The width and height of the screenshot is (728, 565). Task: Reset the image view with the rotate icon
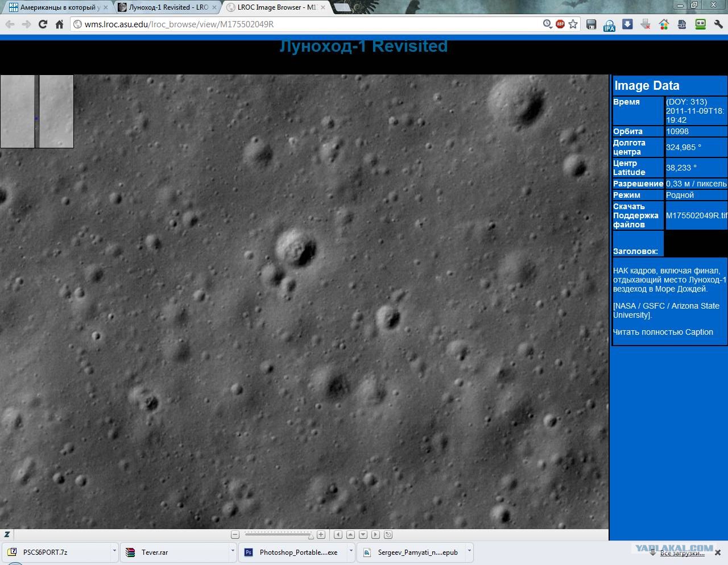coord(388,535)
